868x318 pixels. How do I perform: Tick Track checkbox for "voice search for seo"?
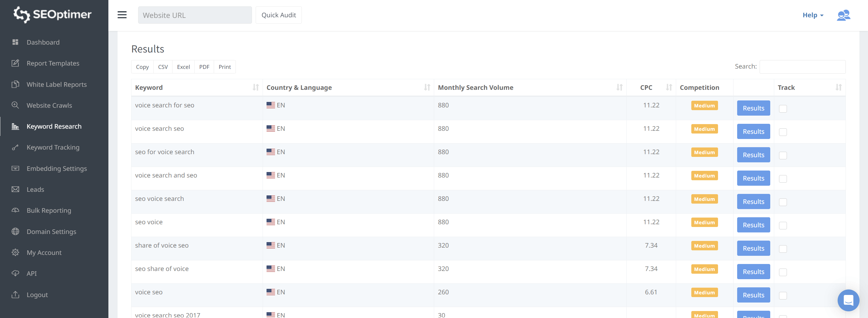coord(783,109)
